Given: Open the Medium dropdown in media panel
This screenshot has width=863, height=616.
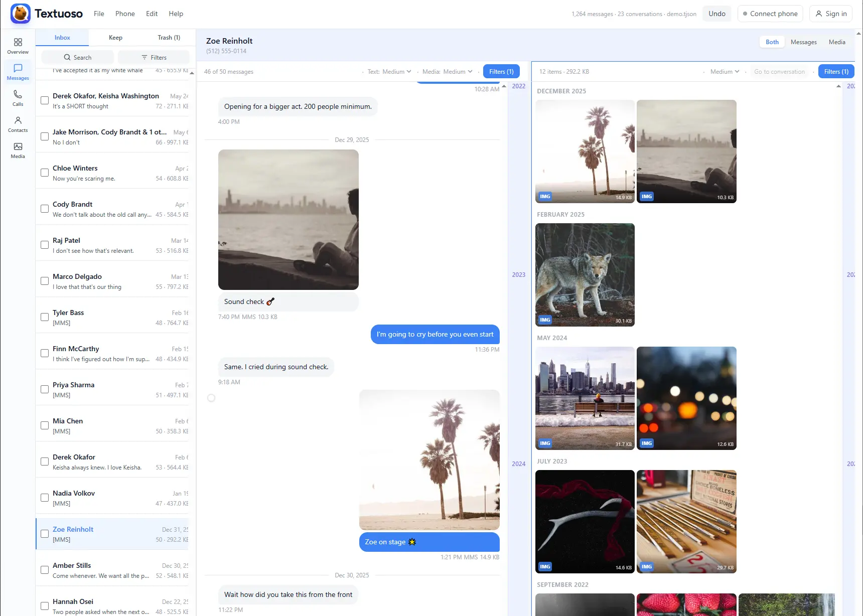Looking at the screenshot, I should click(x=725, y=72).
